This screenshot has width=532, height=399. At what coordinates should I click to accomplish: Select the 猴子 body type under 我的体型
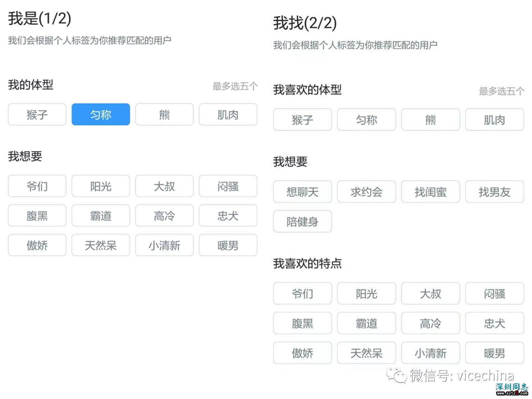(37, 114)
